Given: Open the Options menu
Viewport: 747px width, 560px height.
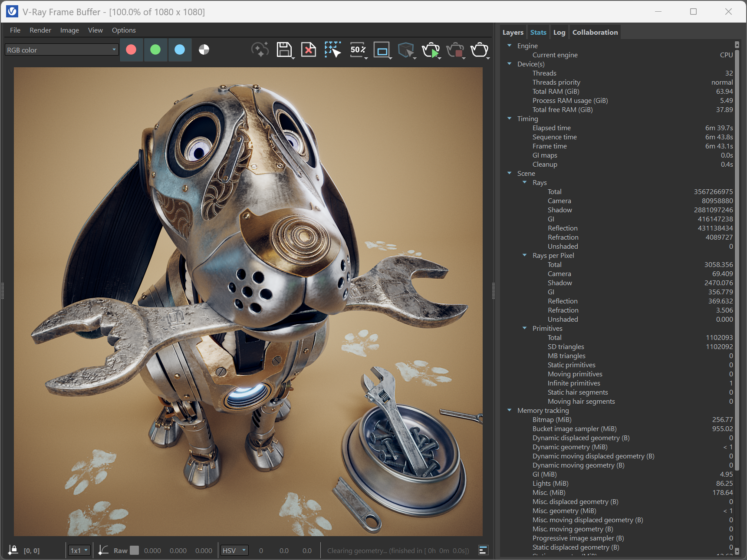Looking at the screenshot, I should click(124, 30).
